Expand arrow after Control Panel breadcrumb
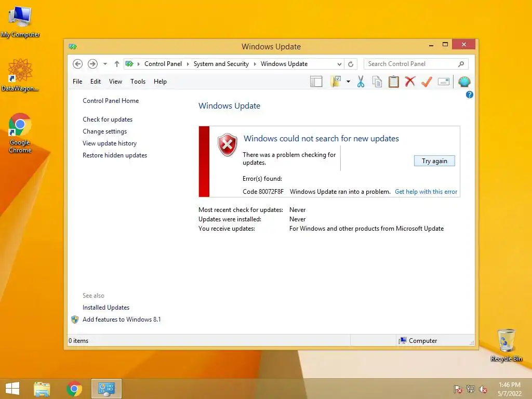The width and height of the screenshot is (532, 399). (188, 64)
